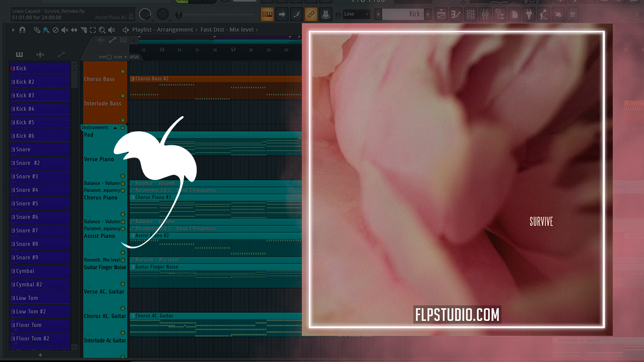Image resolution: width=644 pixels, height=362 pixels.
Task: Open the playlist options menu arrow
Action: coord(14,30)
